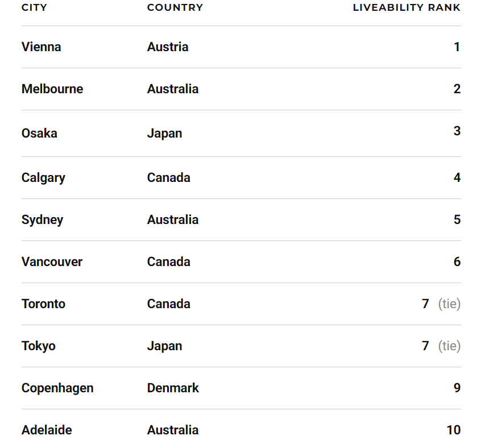Viewport: 485px width, 448px height.
Task: Select the Melbourne city name
Action: 52,89
